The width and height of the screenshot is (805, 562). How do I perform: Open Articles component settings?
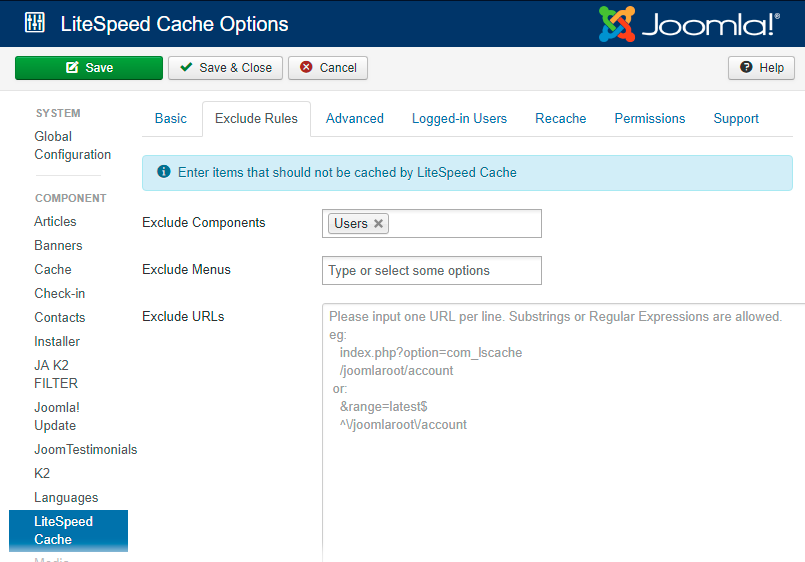click(55, 221)
